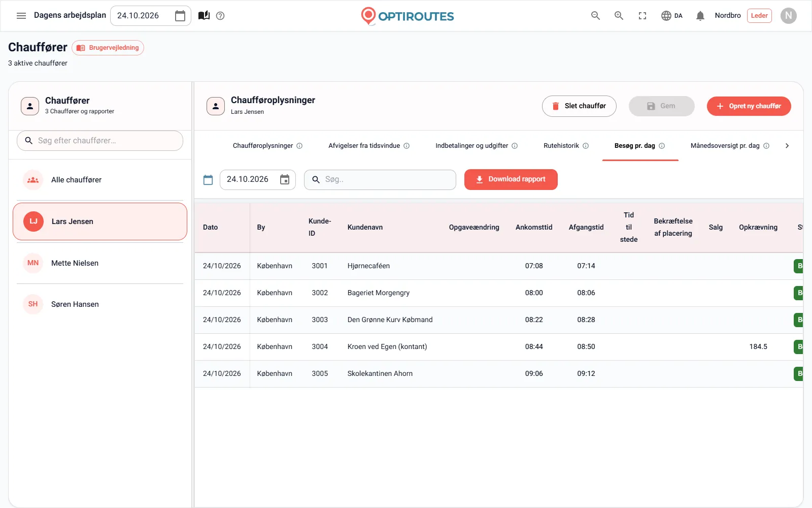Select driver Lars Jensen
This screenshot has height=508, width=812.
coord(100,221)
